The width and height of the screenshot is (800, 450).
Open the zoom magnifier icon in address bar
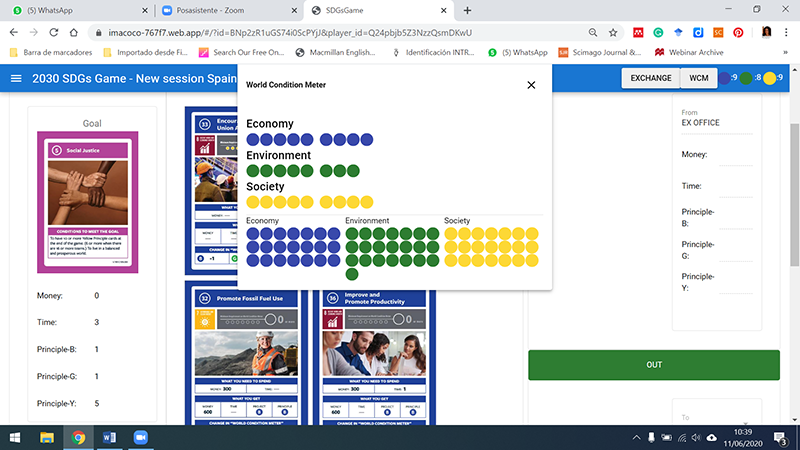593,33
